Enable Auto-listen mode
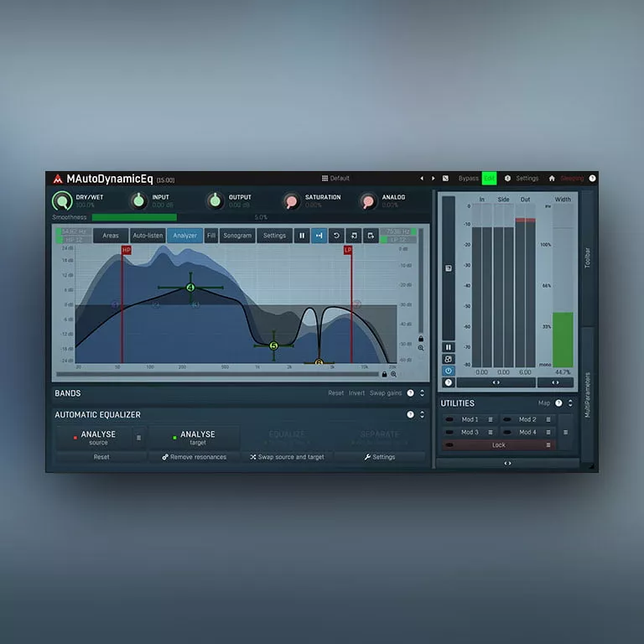The width and height of the screenshot is (644, 644). click(x=148, y=236)
